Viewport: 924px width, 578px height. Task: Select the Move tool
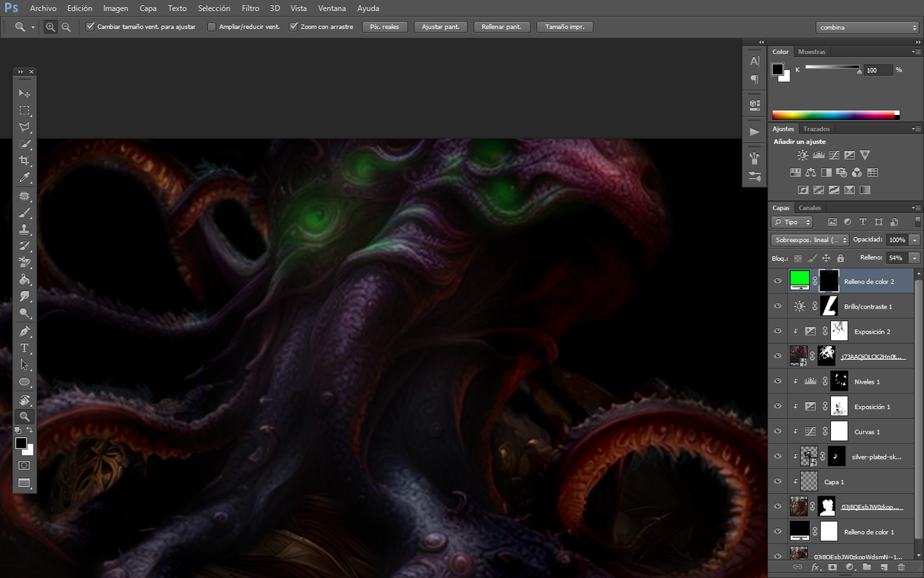[x=25, y=93]
